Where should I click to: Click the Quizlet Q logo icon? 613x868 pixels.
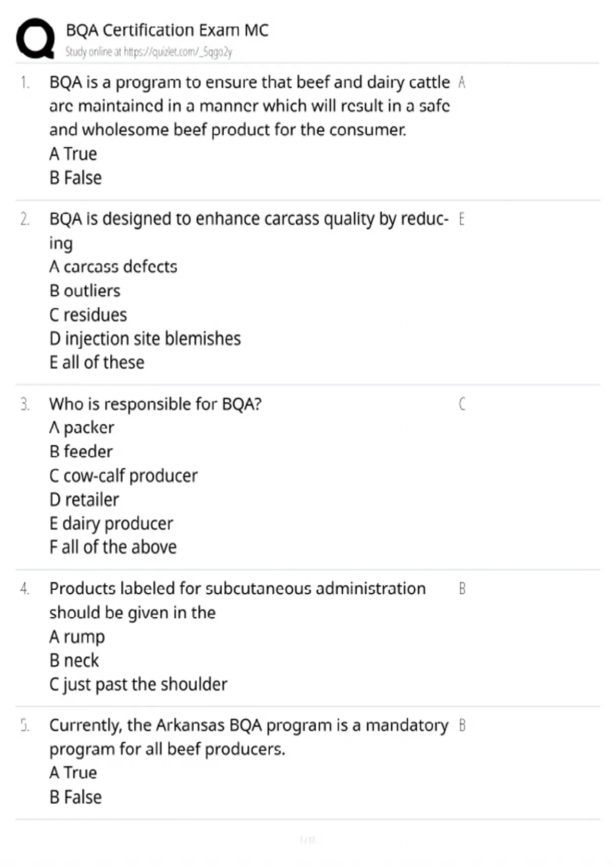click(35, 38)
